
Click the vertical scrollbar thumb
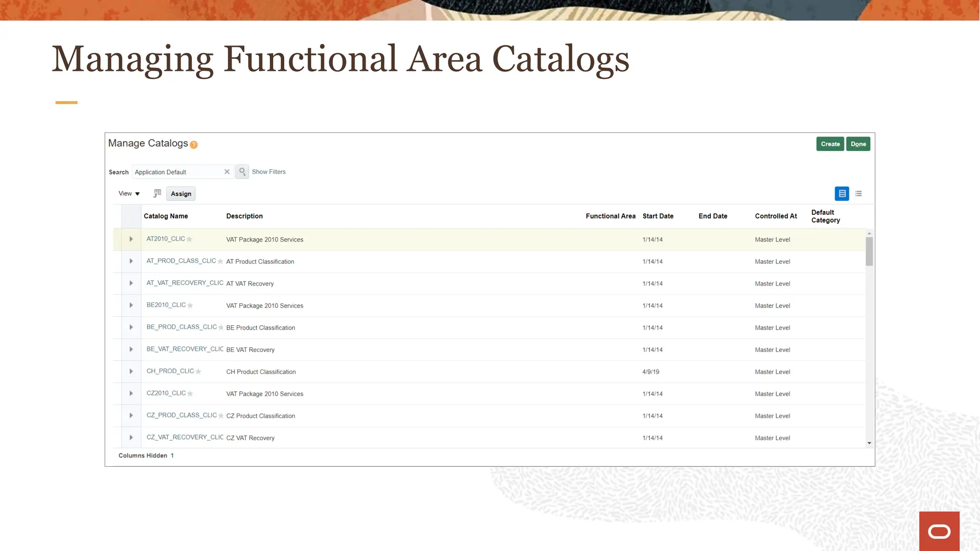click(x=869, y=252)
